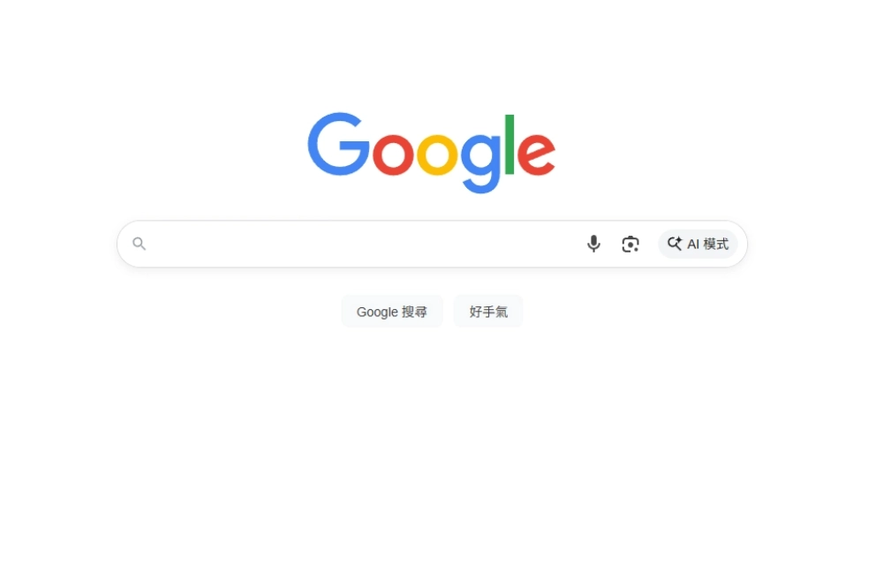
Task: Click the magnifying glass icon in search box
Action: pyautogui.click(x=140, y=244)
